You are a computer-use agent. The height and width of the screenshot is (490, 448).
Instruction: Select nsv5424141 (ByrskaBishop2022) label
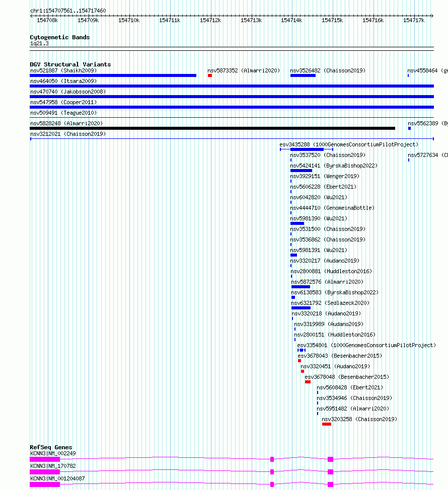pyautogui.click(x=334, y=166)
